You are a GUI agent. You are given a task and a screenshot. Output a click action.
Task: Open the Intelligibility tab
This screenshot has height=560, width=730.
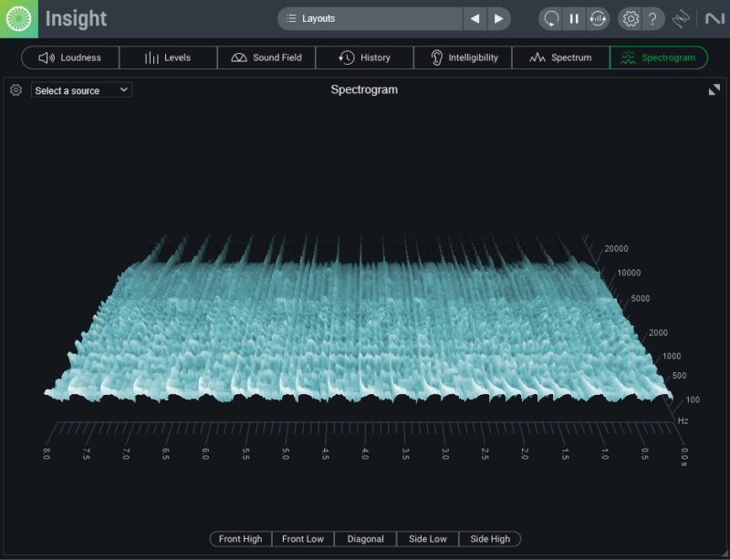click(463, 57)
